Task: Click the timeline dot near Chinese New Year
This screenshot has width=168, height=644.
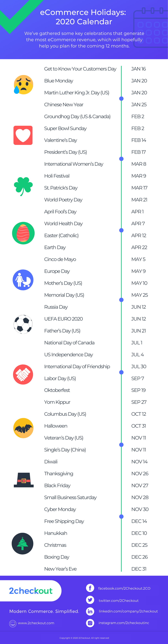Action: 121,99
